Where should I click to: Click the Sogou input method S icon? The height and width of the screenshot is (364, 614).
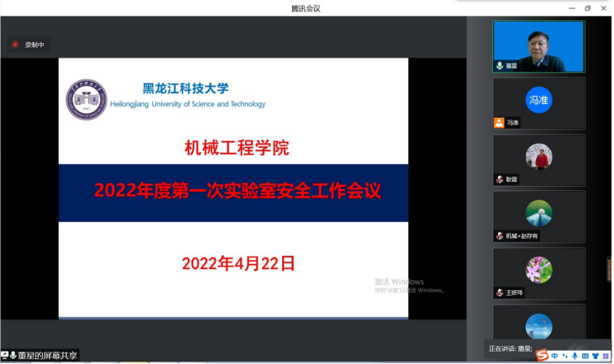(541, 355)
